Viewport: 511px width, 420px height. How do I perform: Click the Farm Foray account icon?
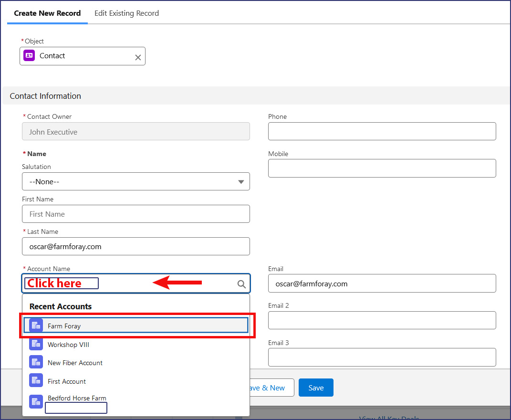point(36,325)
